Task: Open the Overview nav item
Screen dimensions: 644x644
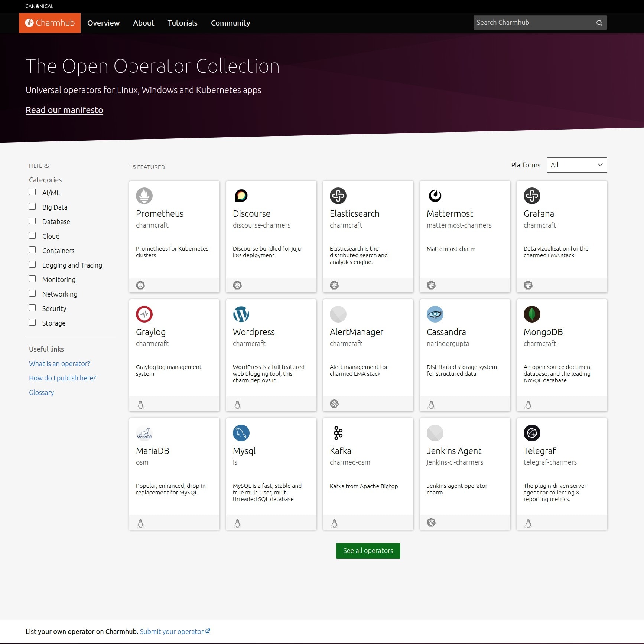Action: [x=104, y=23]
